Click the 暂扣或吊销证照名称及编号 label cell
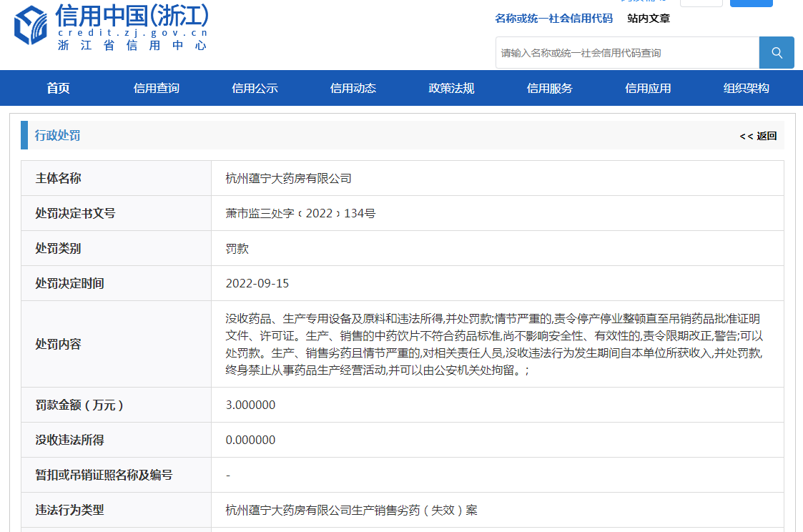This screenshot has height=532, width=803. (x=117, y=475)
